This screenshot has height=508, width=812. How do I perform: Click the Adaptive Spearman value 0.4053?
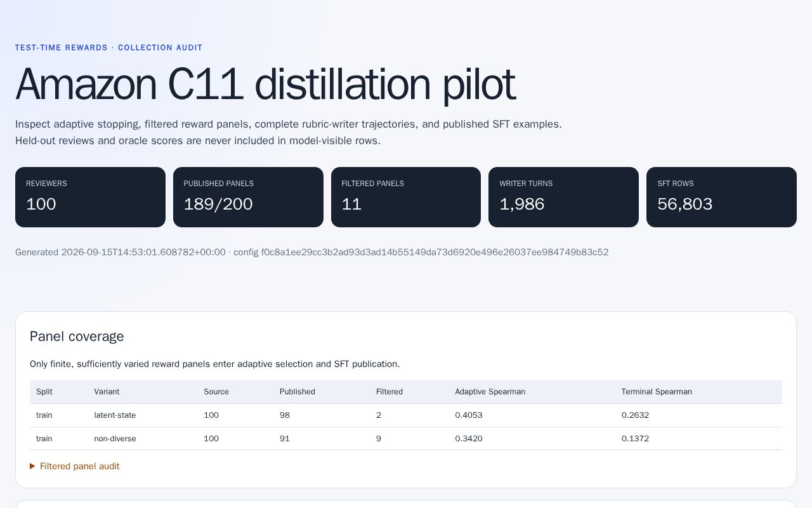[x=469, y=415]
